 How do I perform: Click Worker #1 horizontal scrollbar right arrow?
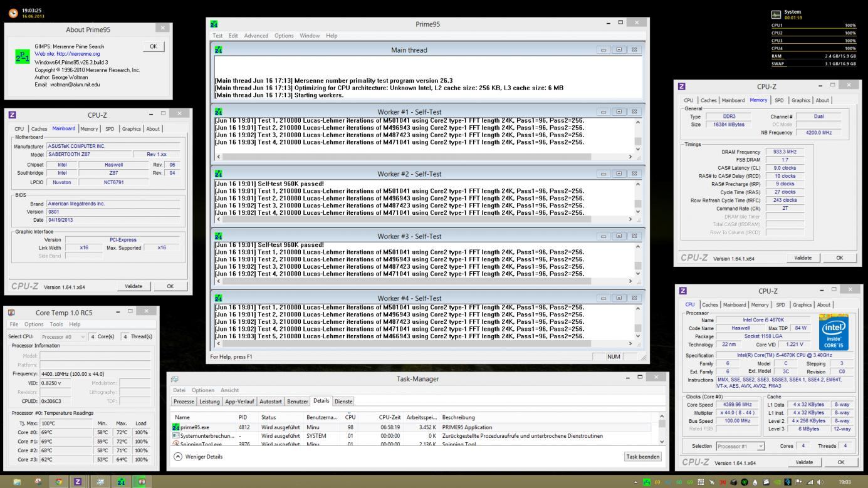coord(630,157)
